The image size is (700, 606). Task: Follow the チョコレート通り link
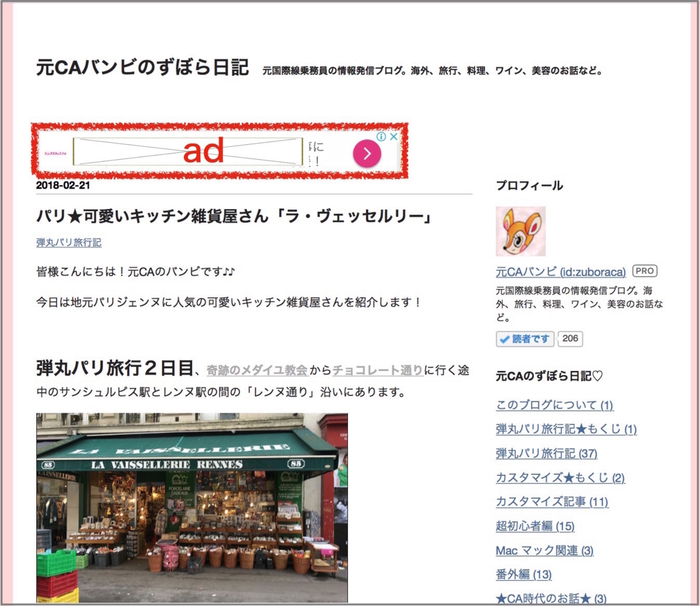pyautogui.click(x=377, y=370)
